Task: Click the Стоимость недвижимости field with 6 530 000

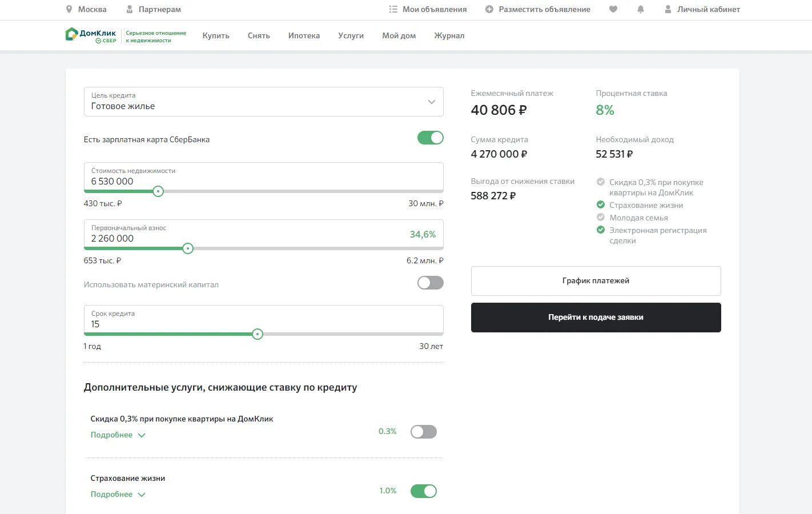Action: click(264, 176)
